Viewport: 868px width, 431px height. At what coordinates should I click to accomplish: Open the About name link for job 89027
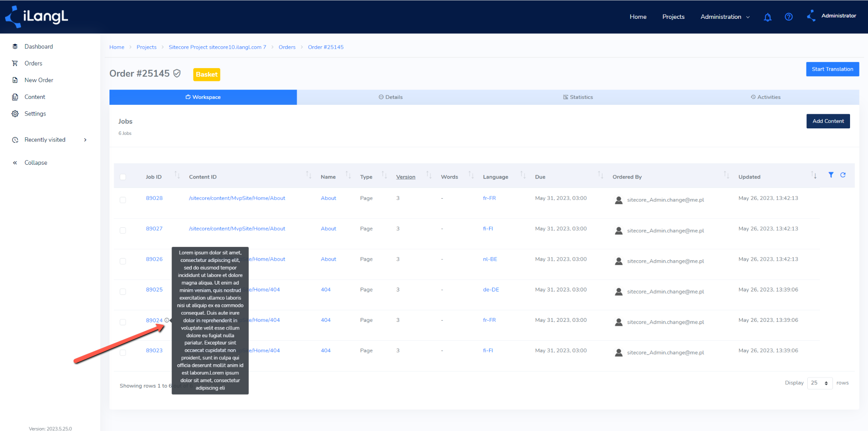pos(328,229)
